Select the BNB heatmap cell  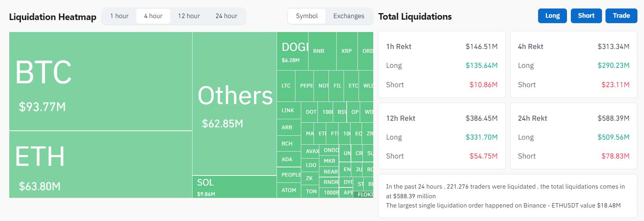pyautogui.click(x=322, y=51)
